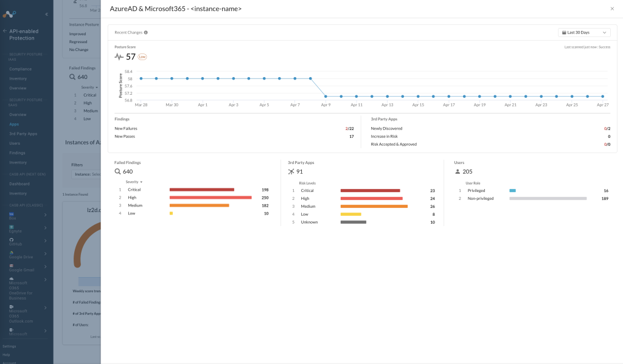
Task: Click the Critical failed findings bar
Action: click(202, 190)
